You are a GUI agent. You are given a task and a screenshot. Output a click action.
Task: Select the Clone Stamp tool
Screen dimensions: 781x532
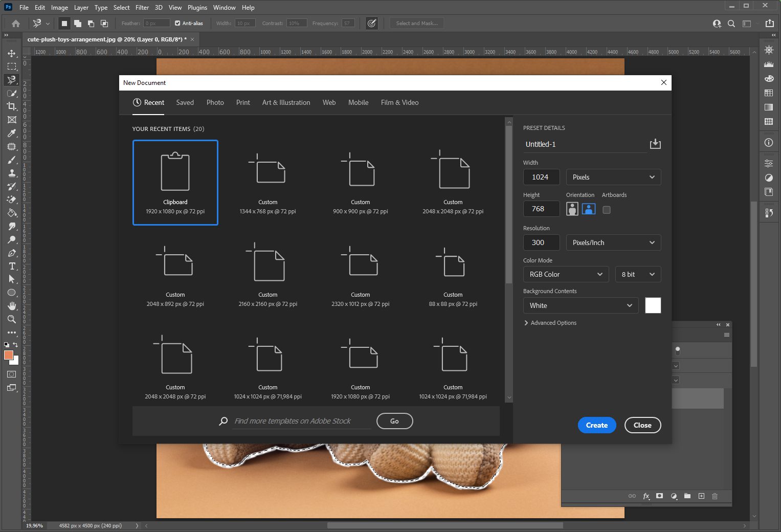[12, 173]
